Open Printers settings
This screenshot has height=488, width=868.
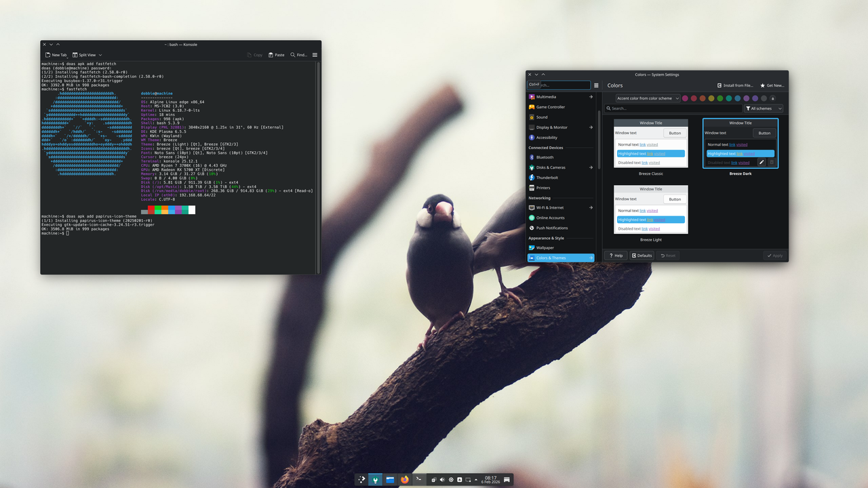561,188
